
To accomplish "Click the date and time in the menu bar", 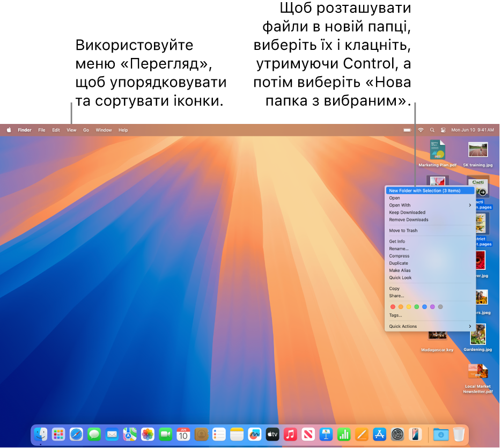I will [473, 130].
